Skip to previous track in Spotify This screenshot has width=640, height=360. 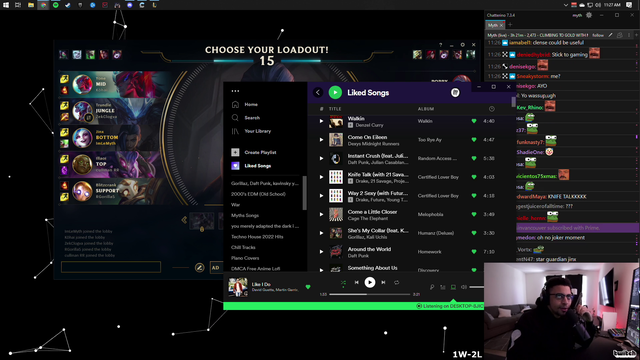tap(356, 282)
